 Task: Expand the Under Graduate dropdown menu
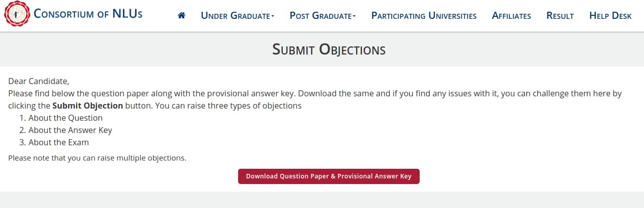(237, 16)
